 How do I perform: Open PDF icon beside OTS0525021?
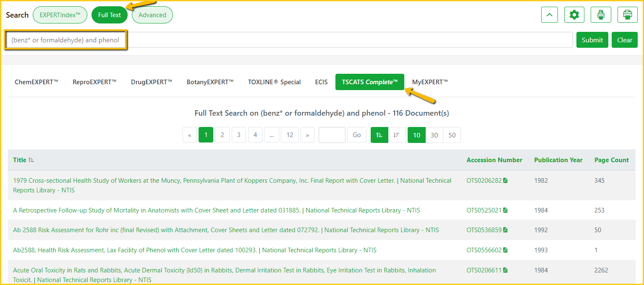(505, 210)
